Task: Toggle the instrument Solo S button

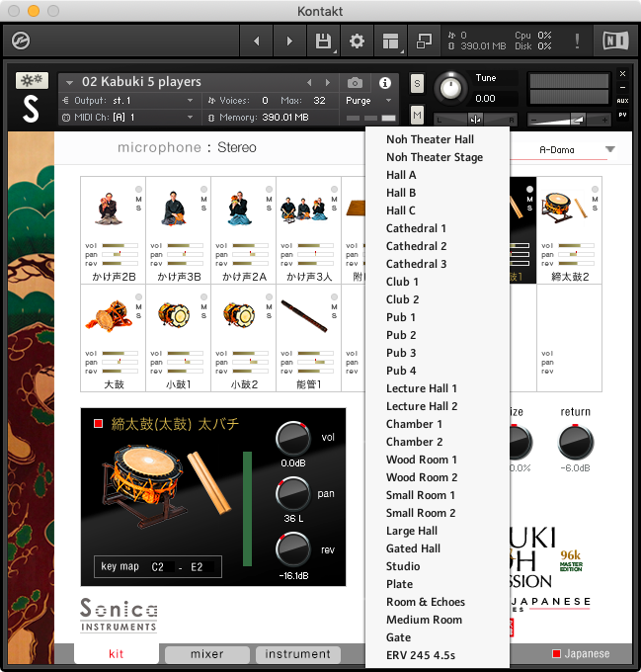Action: [x=417, y=83]
